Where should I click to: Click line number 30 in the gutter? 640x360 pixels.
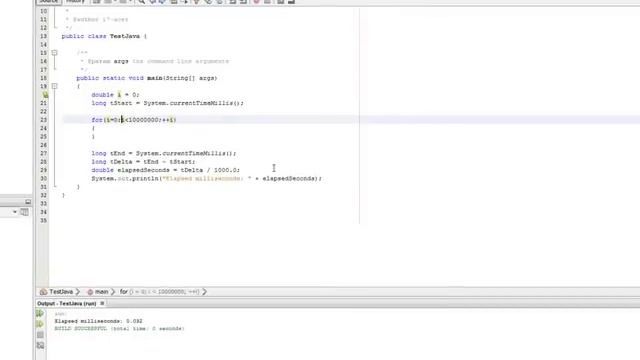click(43, 178)
